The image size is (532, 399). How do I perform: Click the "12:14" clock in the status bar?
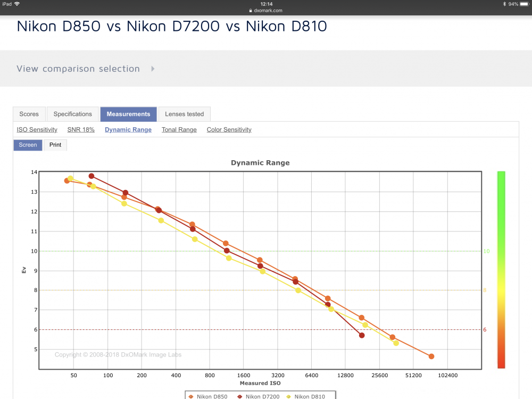point(267,4)
